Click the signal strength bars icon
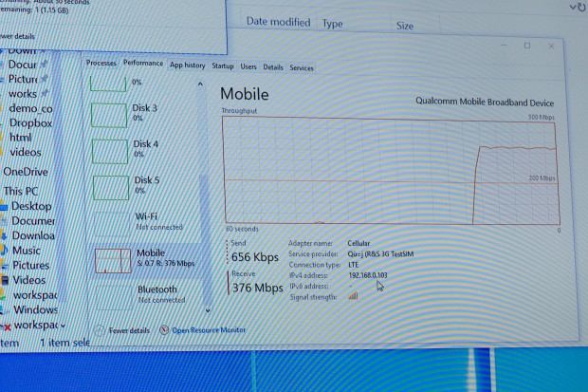This screenshot has height=392, width=588. click(353, 296)
